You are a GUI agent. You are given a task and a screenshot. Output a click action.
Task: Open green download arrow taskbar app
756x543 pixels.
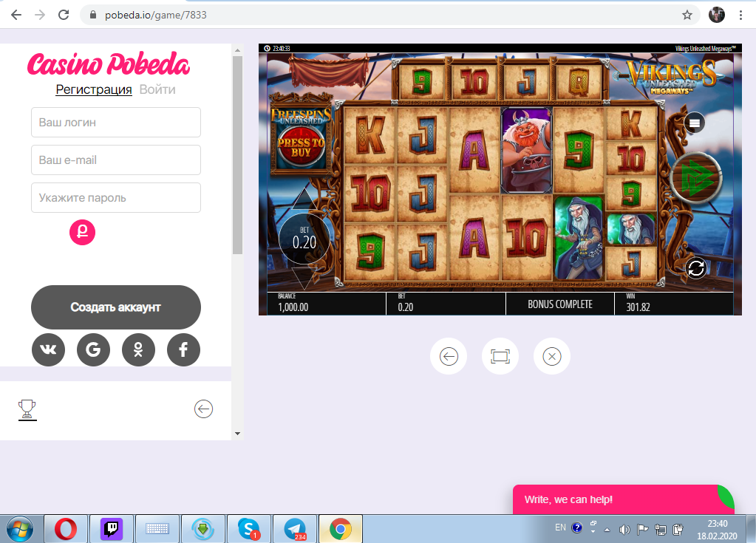[x=203, y=529]
